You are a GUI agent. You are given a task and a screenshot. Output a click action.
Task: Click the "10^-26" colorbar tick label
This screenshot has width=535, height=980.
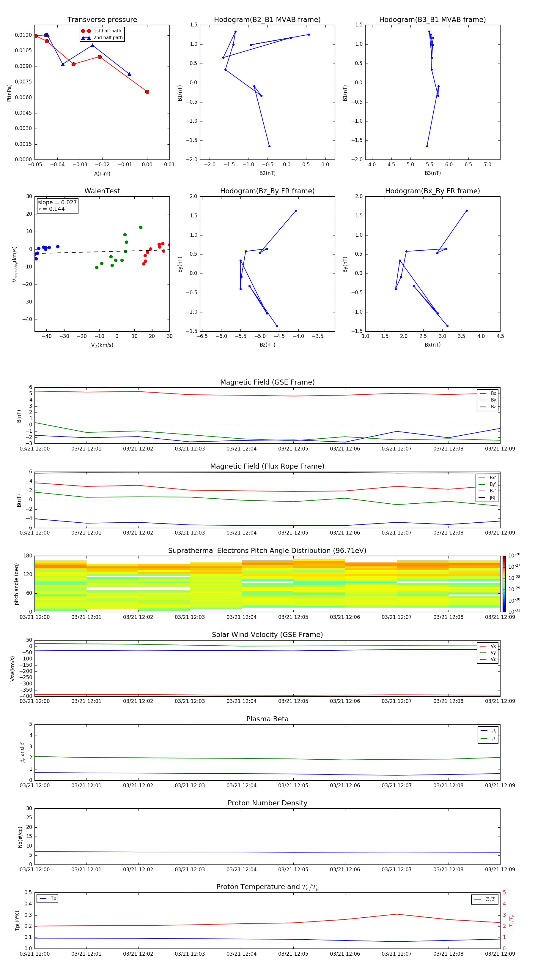(x=514, y=555)
